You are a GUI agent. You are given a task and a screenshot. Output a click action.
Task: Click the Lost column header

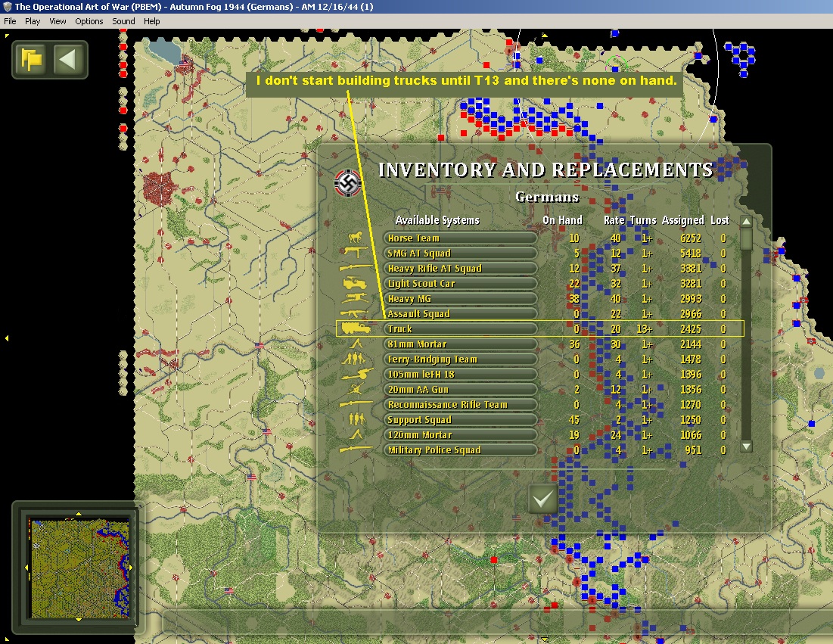pos(720,220)
